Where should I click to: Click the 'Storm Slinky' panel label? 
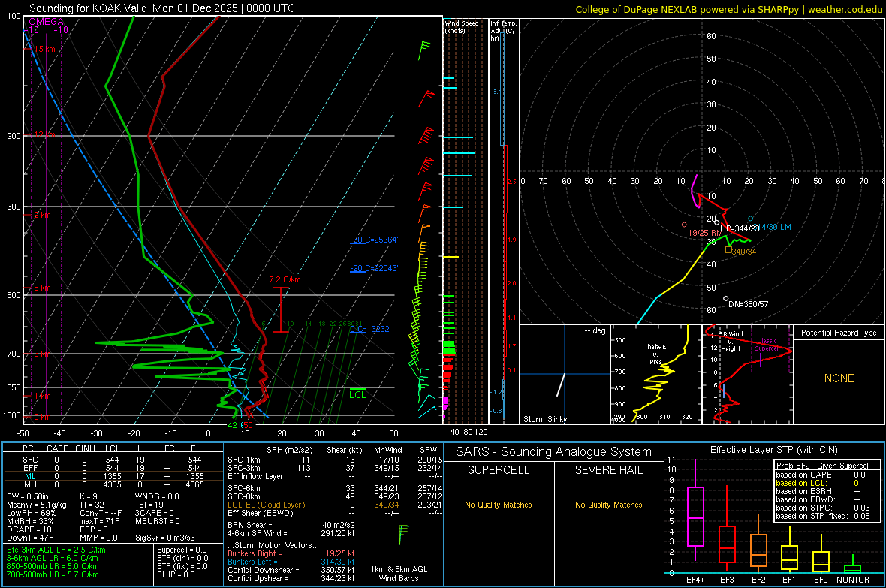(544, 419)
